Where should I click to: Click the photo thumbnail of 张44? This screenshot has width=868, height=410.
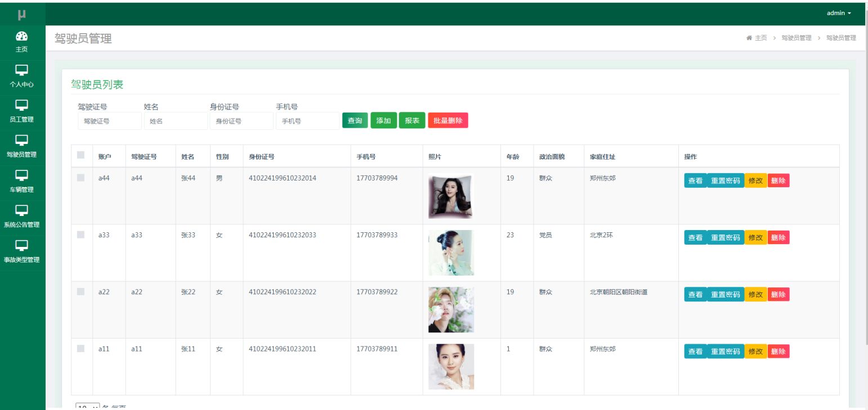(x=451, y=196)
